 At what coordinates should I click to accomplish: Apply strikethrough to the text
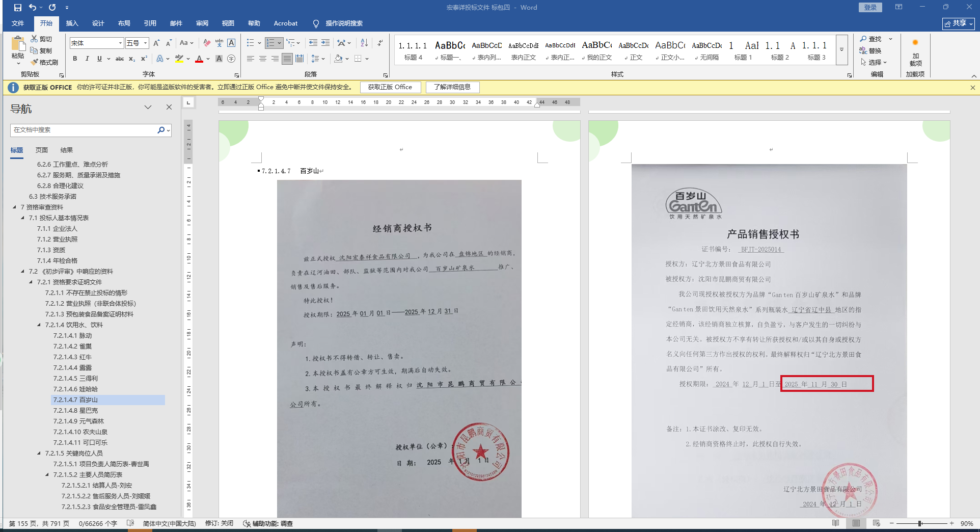point(120,59)
